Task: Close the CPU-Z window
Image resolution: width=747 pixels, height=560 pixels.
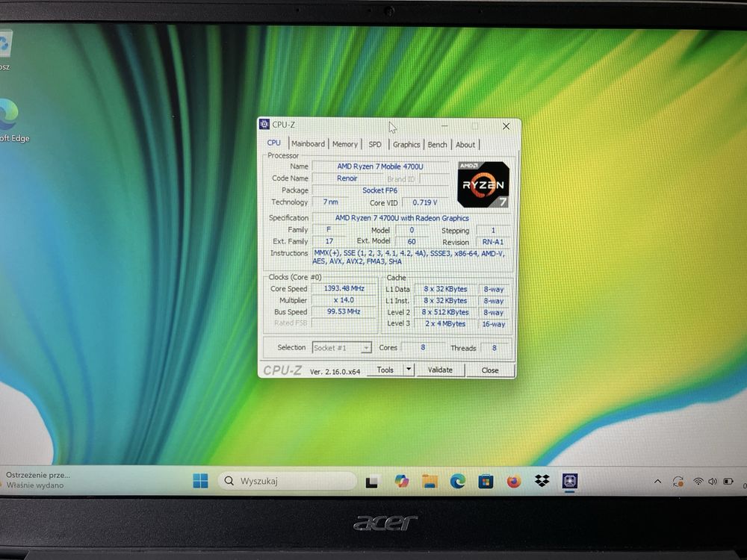Action: 506,126
